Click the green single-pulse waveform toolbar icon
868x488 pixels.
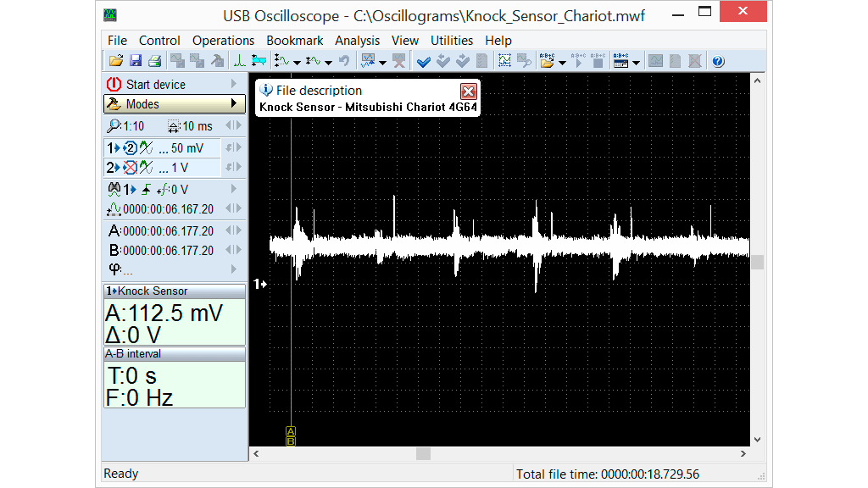pos(239,61)
